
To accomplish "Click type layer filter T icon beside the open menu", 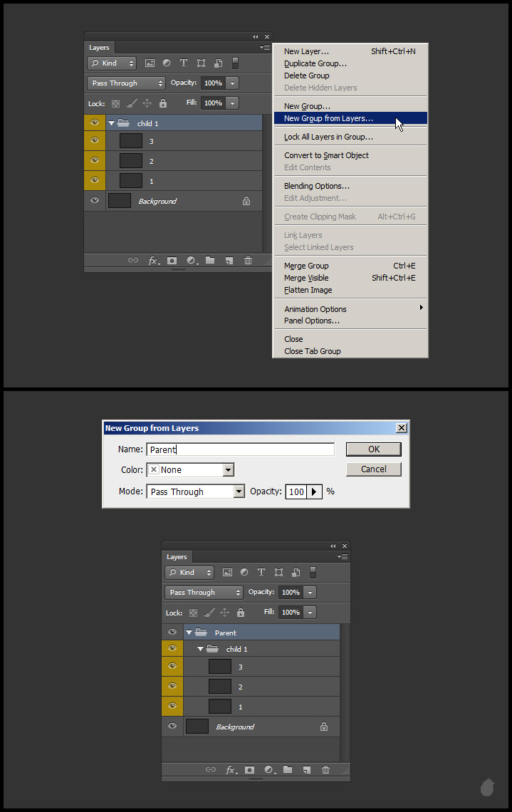I will [184, 63].
